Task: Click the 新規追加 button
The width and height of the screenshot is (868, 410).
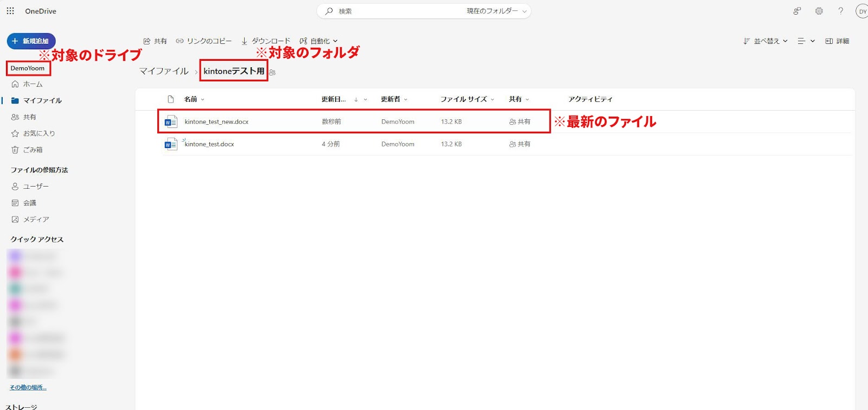Action: pyautogui.click(x=31, y=41)
